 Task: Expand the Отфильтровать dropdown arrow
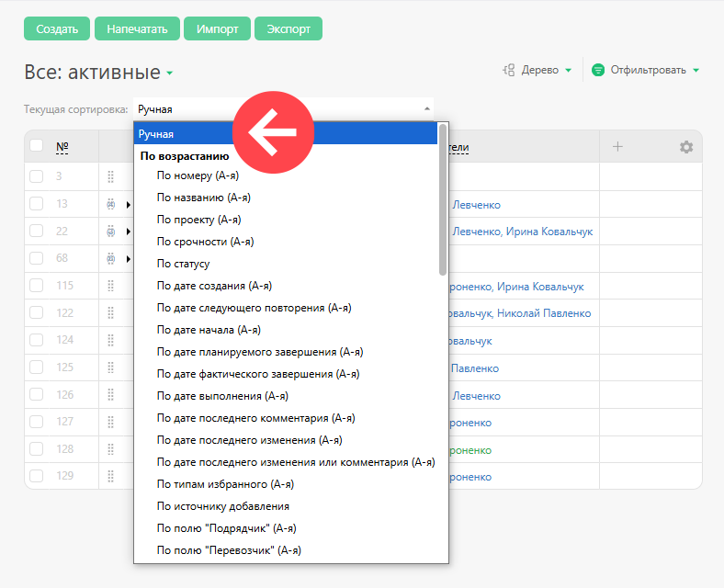coord(696,70)
